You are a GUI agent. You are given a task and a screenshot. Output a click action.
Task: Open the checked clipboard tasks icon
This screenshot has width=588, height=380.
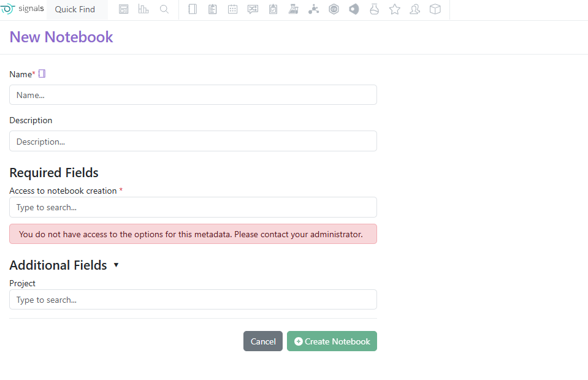[x=273, y=9]
